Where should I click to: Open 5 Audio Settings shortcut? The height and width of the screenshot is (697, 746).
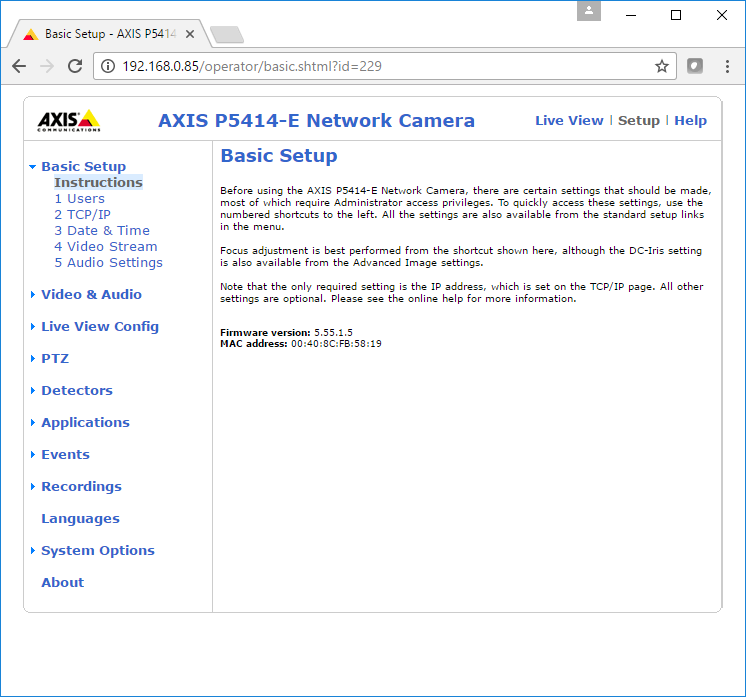click(x=108, y=263)
